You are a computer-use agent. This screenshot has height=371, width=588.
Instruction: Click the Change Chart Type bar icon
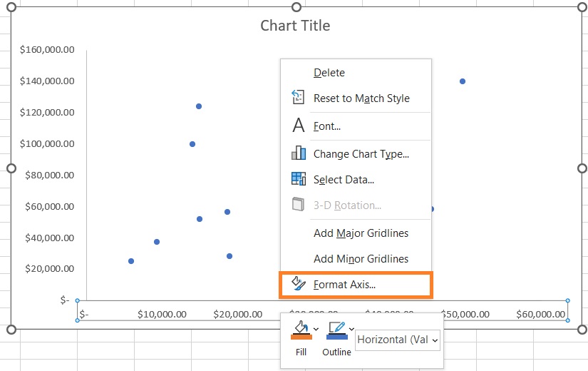299,153
